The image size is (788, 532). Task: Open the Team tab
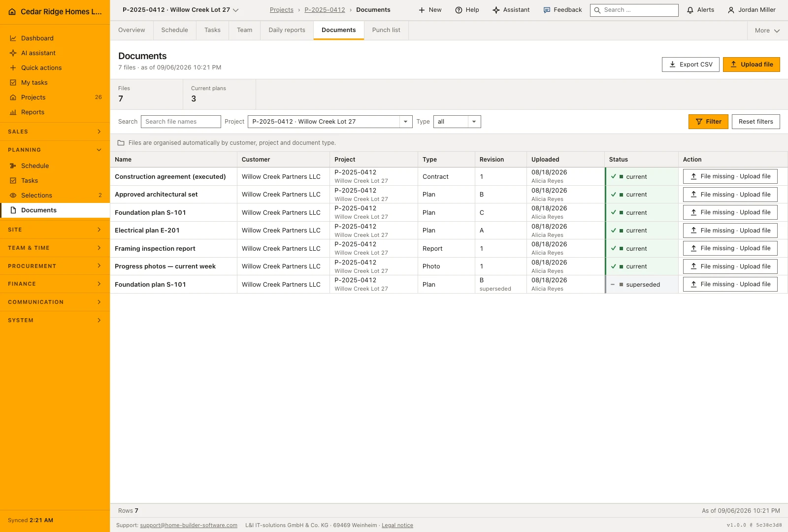coord(244,30)
